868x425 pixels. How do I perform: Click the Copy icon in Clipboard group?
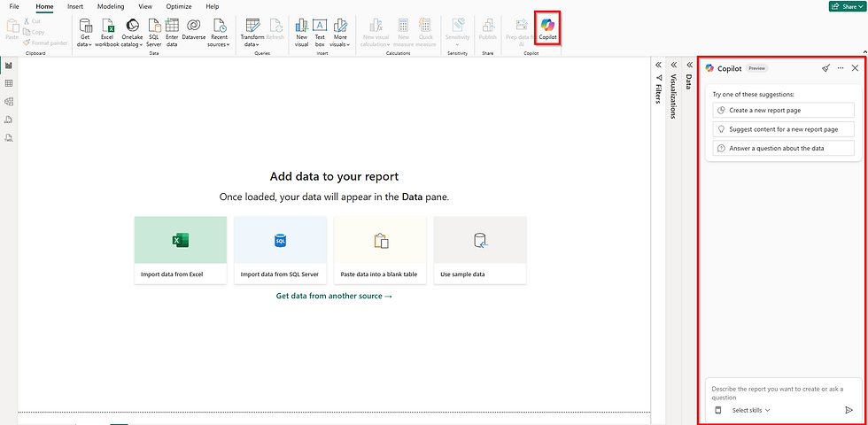point(35,32)
